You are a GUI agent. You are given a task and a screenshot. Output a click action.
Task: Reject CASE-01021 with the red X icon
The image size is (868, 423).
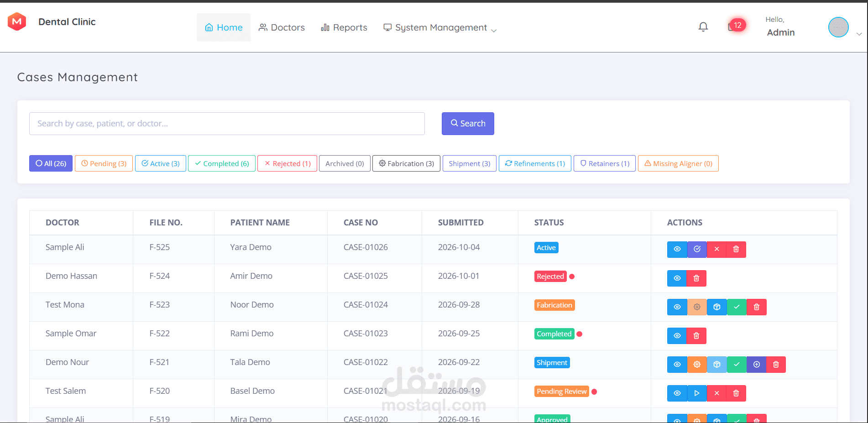point(716,393)
